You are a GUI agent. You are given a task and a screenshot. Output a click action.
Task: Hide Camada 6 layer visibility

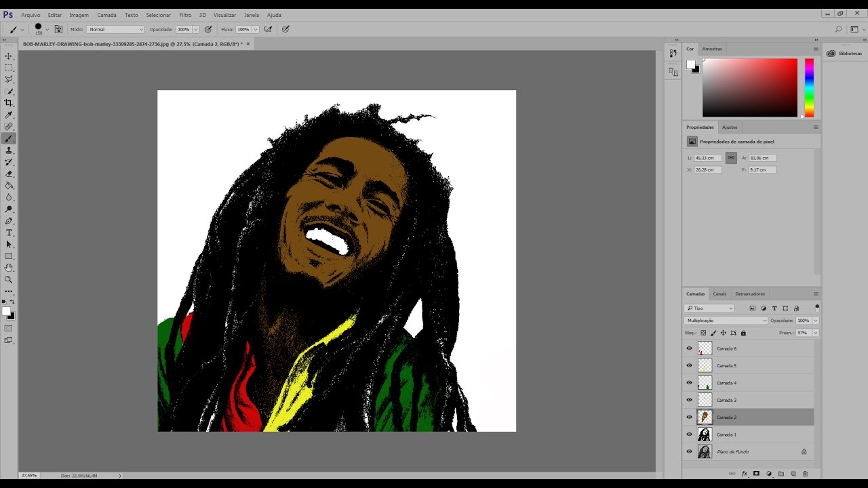tap(689, 348)
